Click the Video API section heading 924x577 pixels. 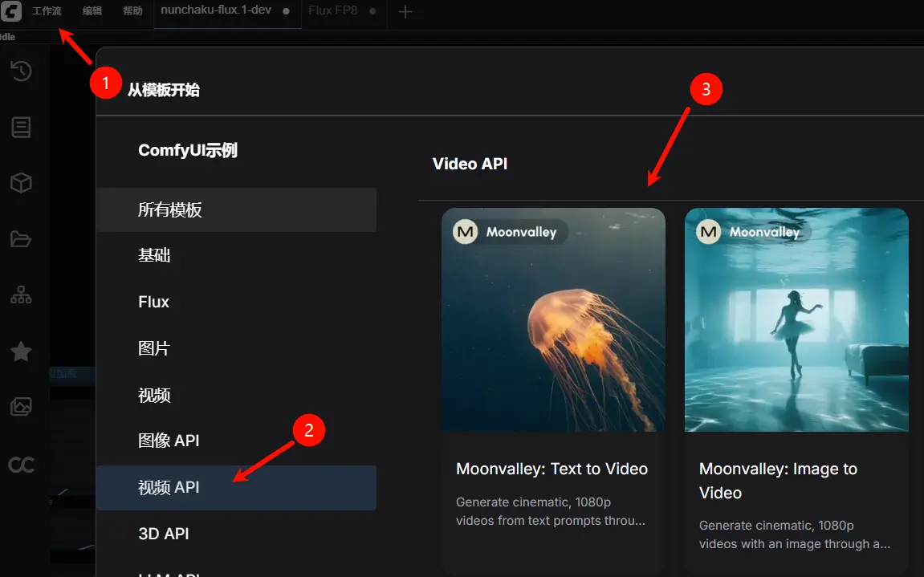coord(470,164)
